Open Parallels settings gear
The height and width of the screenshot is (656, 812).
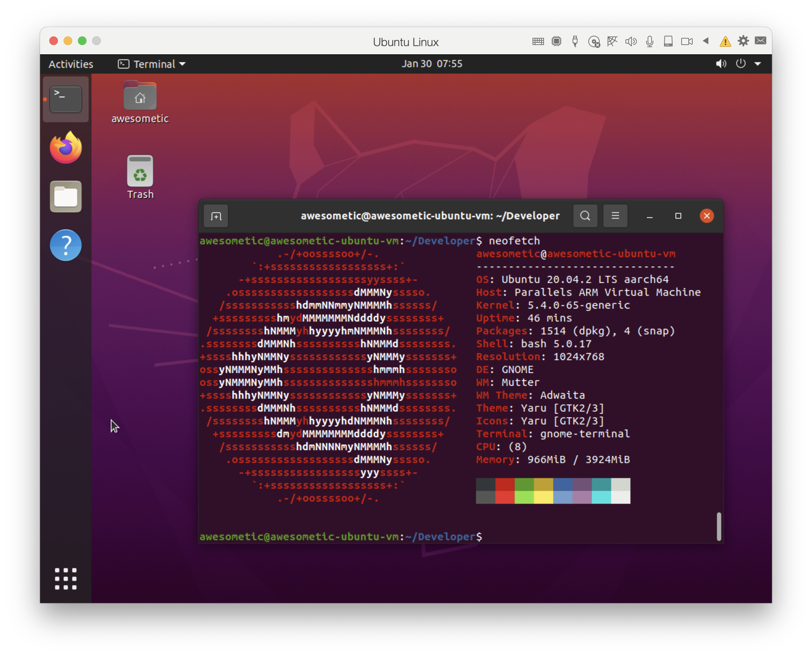click(x=743, y=41)
